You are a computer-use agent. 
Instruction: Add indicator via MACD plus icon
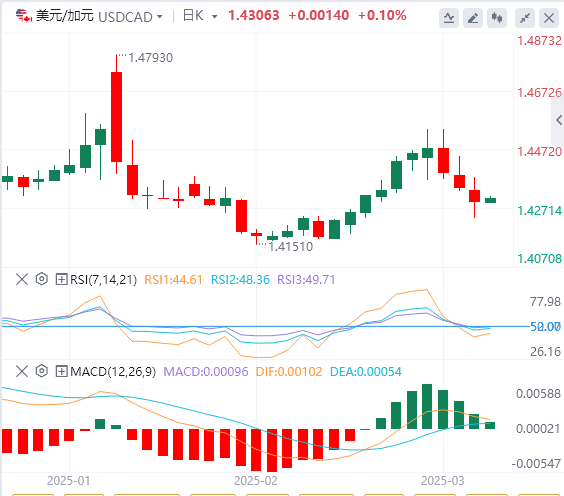(x=61, y=371)
